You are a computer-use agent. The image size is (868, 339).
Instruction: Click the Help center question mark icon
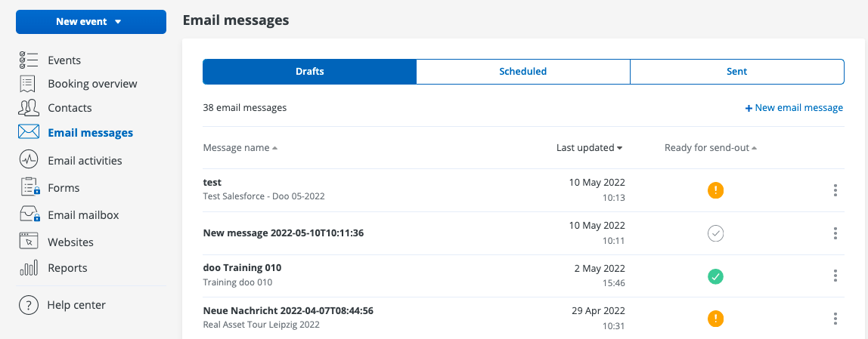pyautogui.click(x=28, y=305)
